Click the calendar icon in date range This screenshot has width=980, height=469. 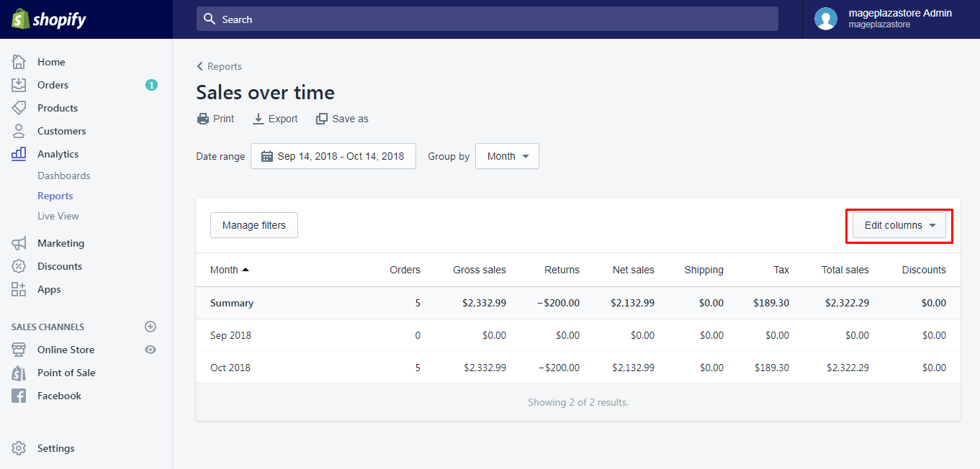pos(267,156)
